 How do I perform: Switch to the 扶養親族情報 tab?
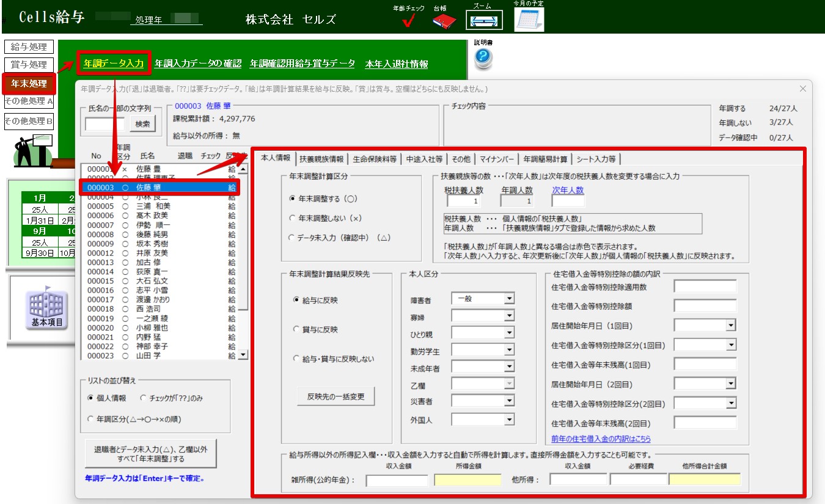click(x=321, y=159)
